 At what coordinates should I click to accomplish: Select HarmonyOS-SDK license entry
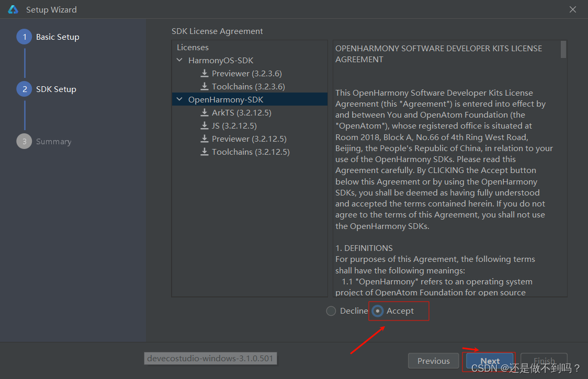tap(221, 60)
